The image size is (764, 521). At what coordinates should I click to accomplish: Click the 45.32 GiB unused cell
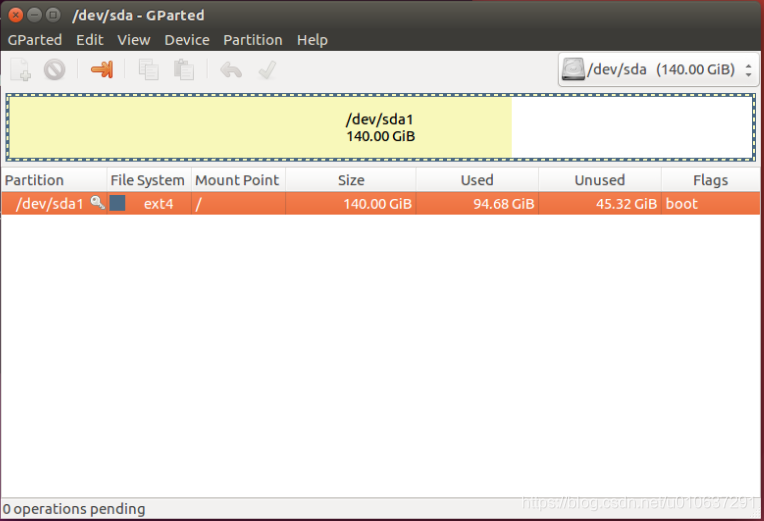[600, 203]
